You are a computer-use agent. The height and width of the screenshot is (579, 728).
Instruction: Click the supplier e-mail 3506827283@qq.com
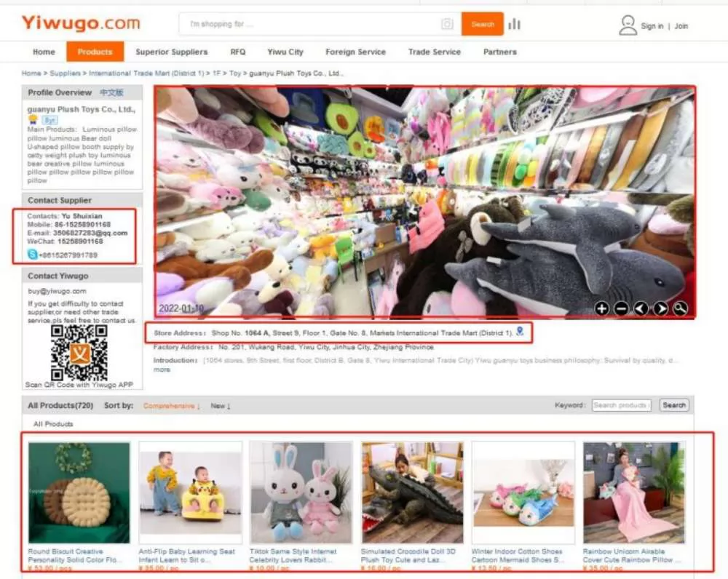(x=90, y=233)
